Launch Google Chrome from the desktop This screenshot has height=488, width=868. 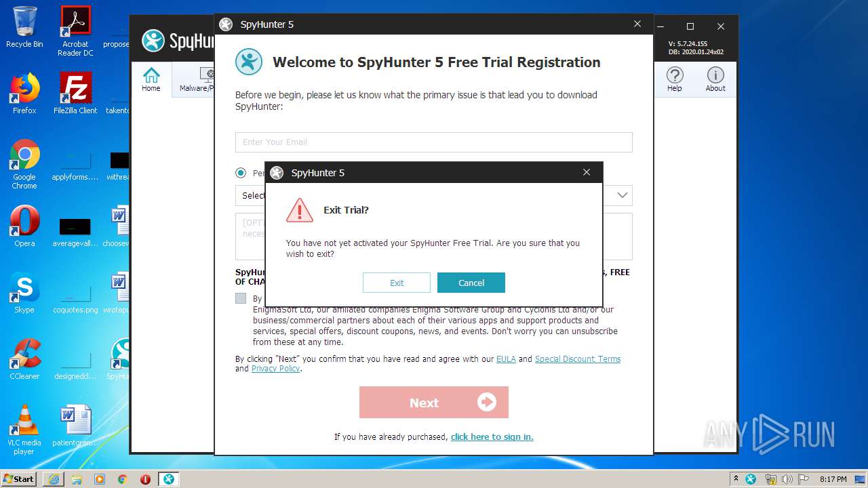click(x=24, y=165)
